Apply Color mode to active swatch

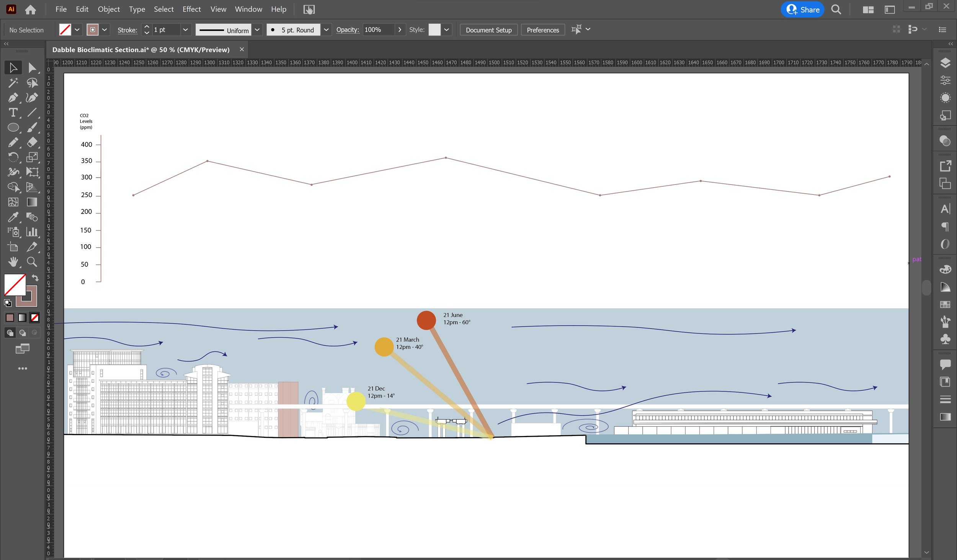pos(10,318)
